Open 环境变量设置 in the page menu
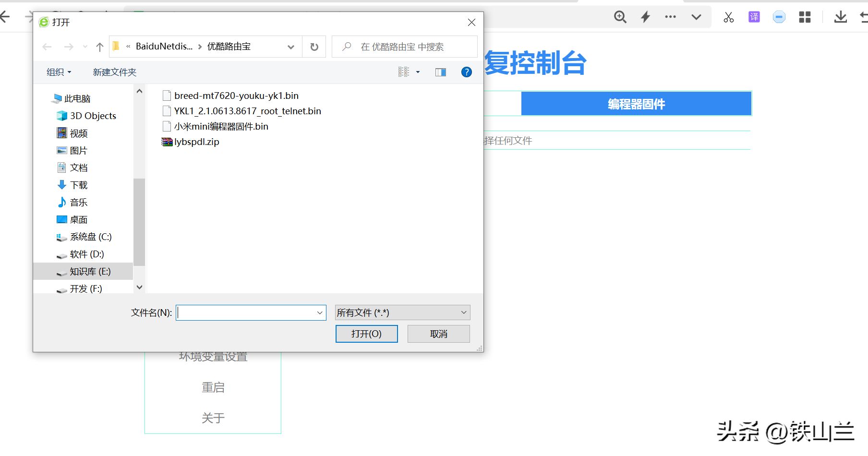Viewport: 868px width, 456px height. coord(213,357)
